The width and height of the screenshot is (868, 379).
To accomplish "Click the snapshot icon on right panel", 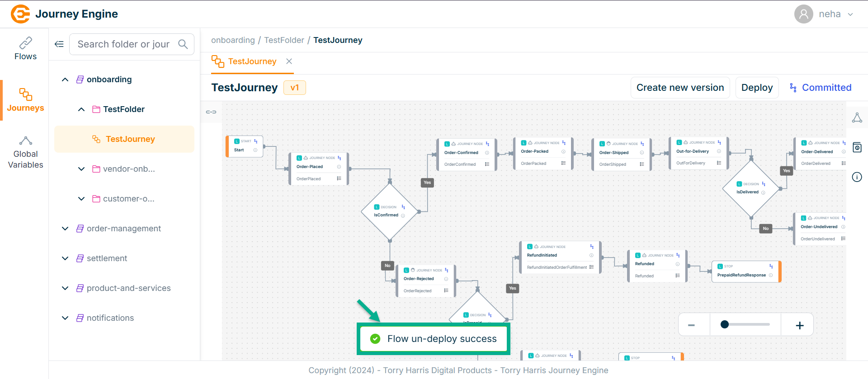I will (857, 147).
